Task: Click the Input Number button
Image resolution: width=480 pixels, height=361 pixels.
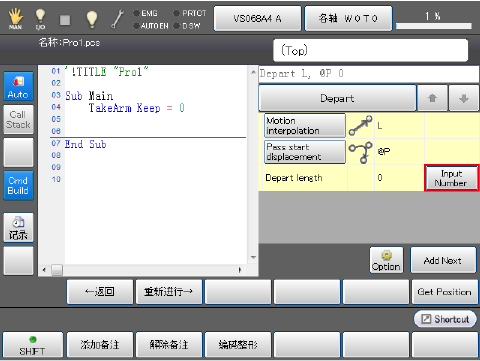Action: click(451, 178)
